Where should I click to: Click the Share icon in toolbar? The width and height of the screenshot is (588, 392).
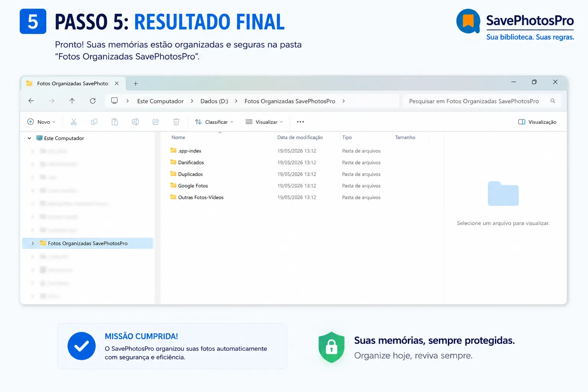point(156,122)
